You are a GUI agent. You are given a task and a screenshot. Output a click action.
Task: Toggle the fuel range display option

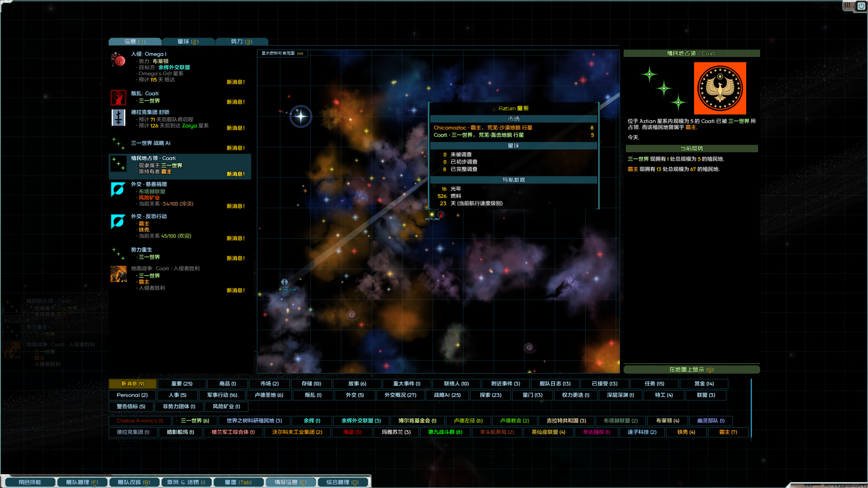click(282, 53)
